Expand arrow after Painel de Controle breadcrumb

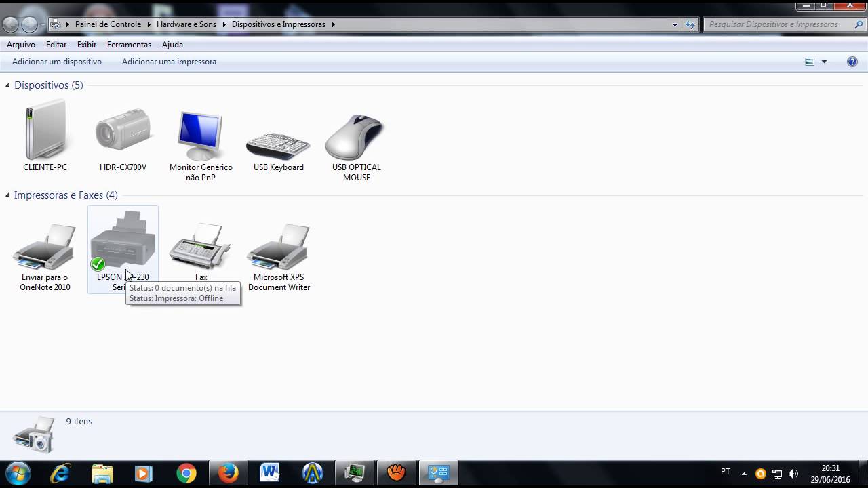pos(149,24)
